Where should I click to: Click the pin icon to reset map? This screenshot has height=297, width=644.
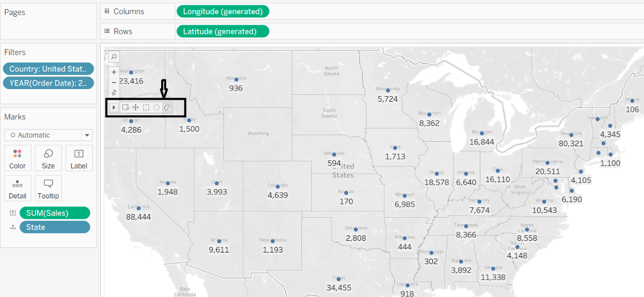(114, 93)
